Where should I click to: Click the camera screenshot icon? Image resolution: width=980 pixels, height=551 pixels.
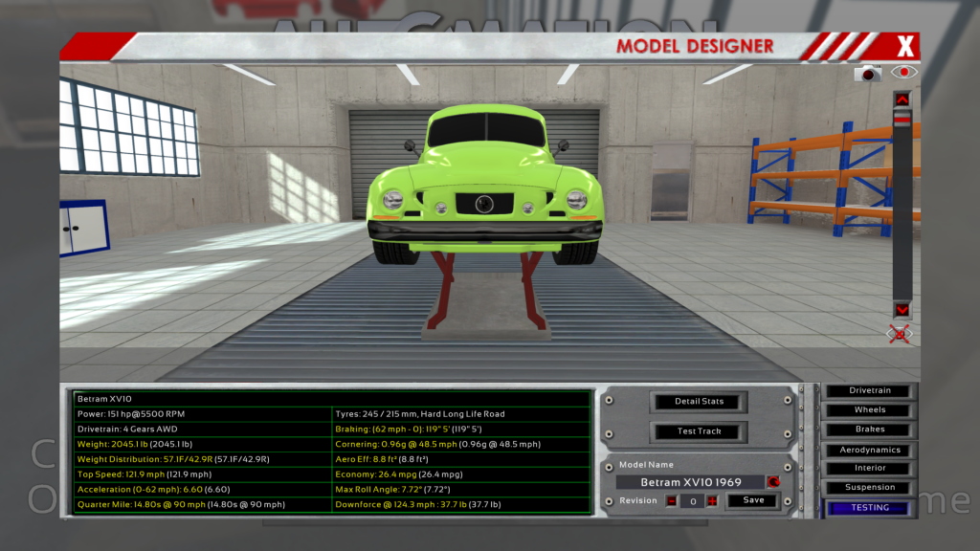click(868, 73)
